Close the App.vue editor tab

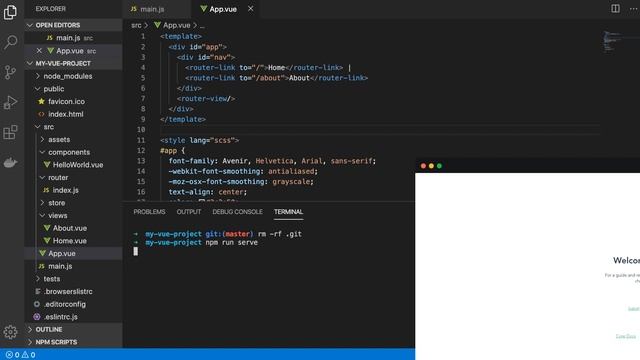[250, 9]
